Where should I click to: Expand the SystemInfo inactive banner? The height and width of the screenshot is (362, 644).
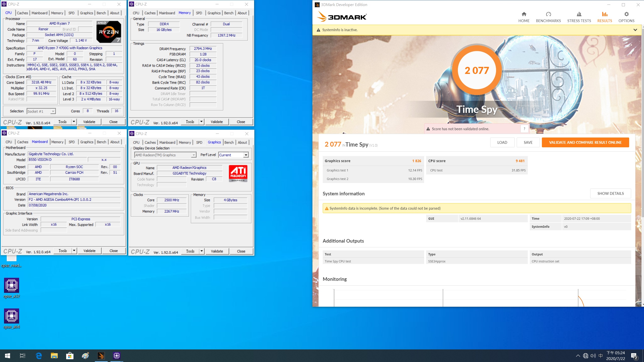pos(635,30)
